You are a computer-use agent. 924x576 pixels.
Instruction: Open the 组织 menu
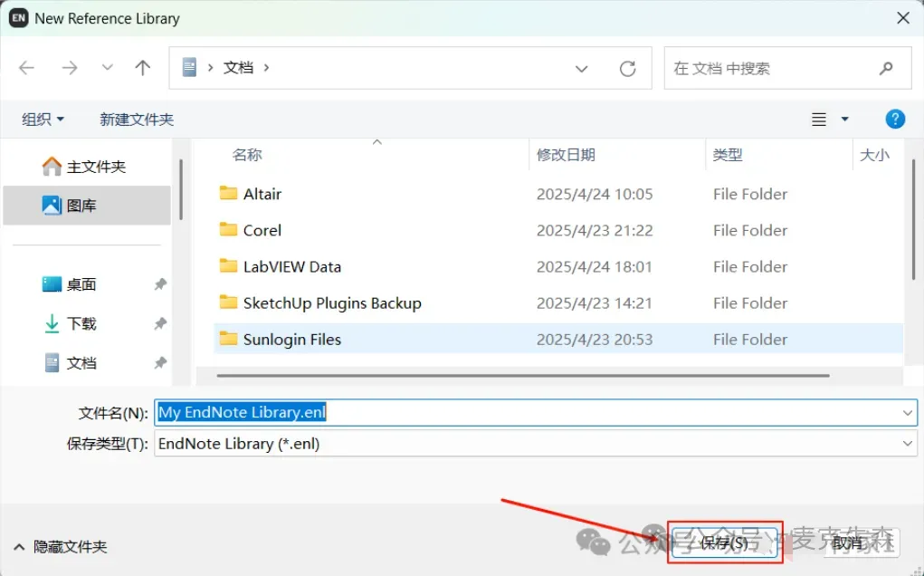coord(43,119)
